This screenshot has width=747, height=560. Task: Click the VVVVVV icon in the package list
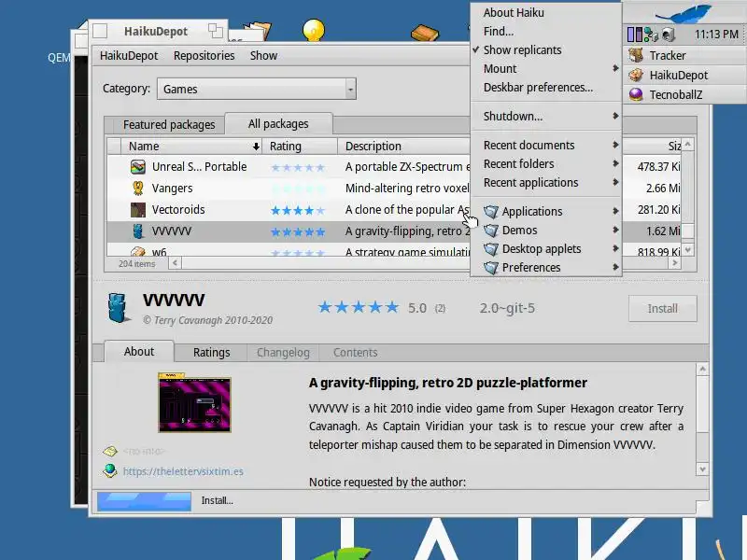(137, 231)
